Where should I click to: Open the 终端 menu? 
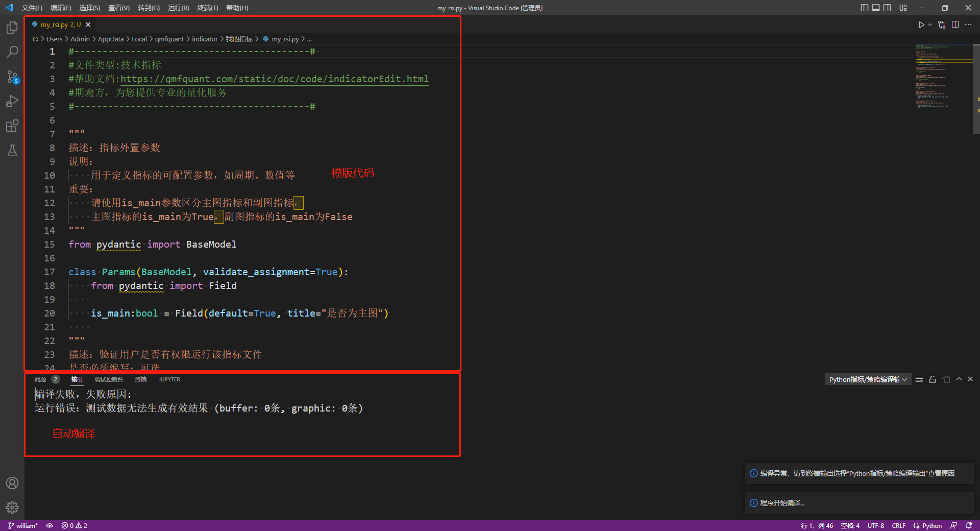207,8
